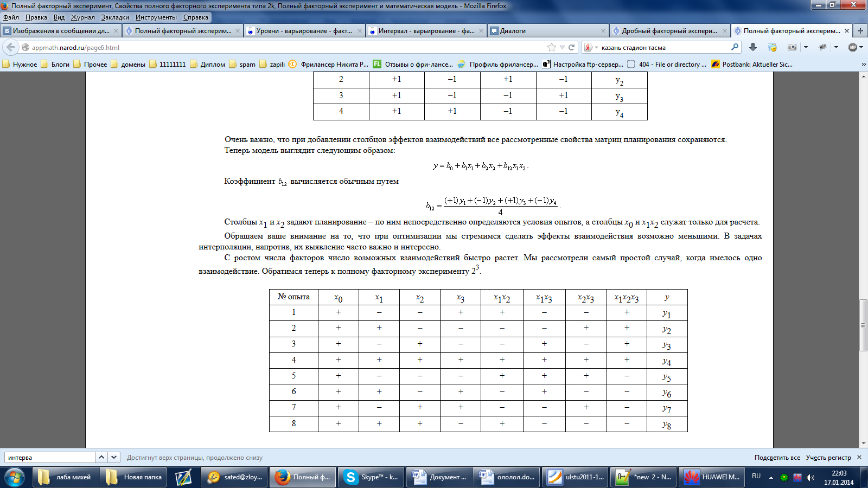This screenshot has width=868, height=488.
Task: Open the zapili bookmarks folder
Action: tap(272, 64)
